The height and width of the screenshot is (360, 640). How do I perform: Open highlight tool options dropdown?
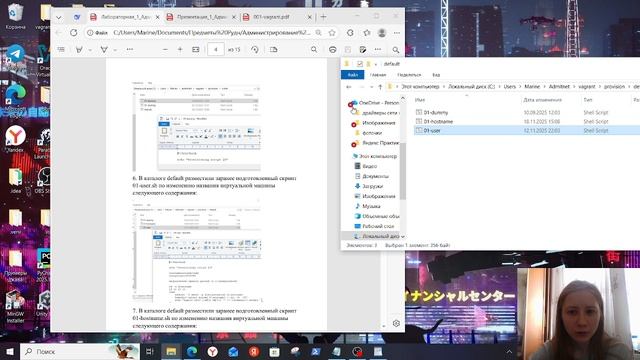click(90, 50)
